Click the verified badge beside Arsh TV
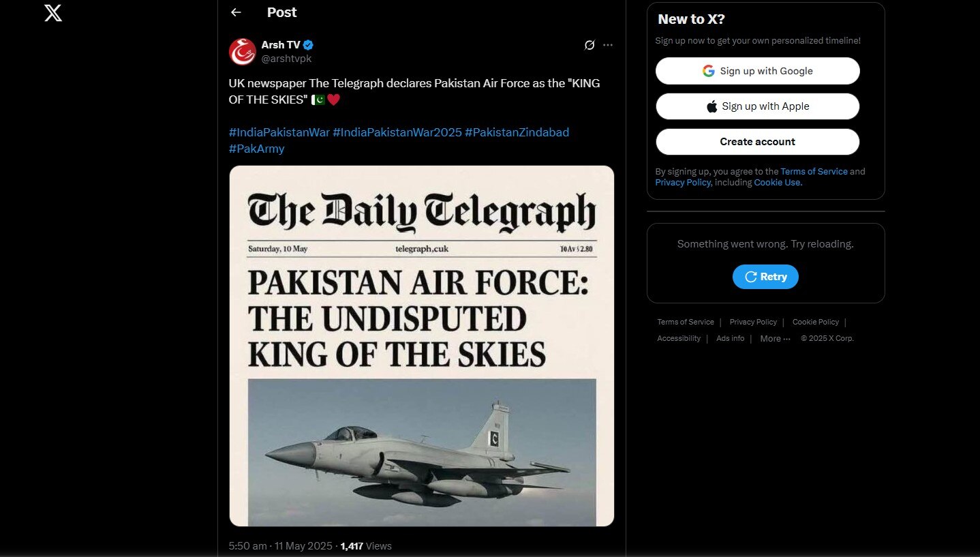The height and width of the screenshot is (557, 980). pyautogui.click(x=307, y=44)
